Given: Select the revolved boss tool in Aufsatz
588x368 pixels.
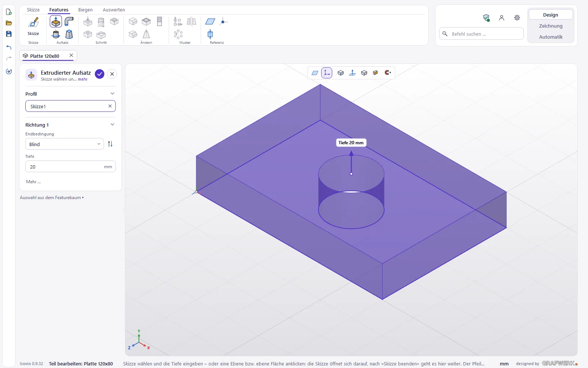Looking at the screenshot, I should coord(56,35).
